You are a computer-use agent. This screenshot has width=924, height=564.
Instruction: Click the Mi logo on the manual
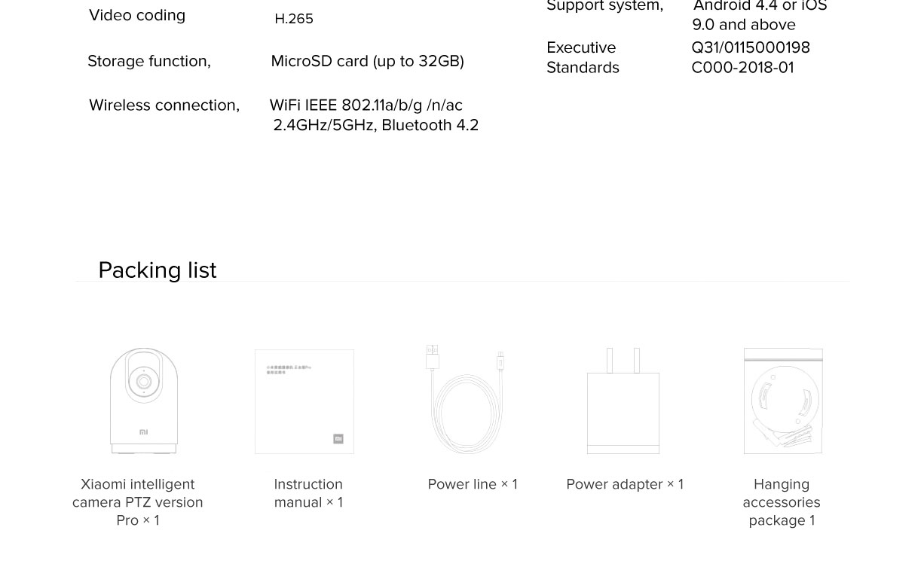[x=338, y=439]
